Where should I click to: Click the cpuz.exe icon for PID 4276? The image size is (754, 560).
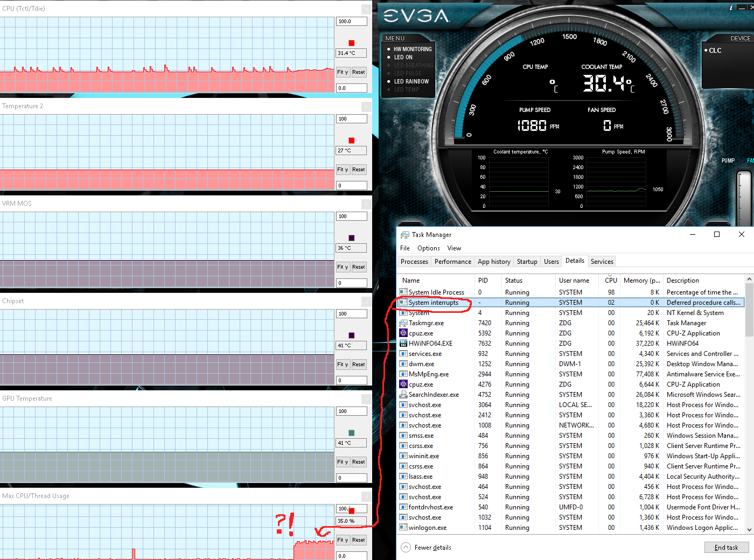pyautogui.click(x=403, y=384)
